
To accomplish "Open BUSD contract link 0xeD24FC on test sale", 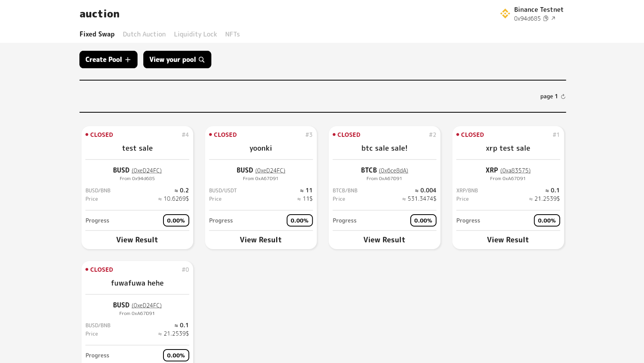I will click(146, 170).
